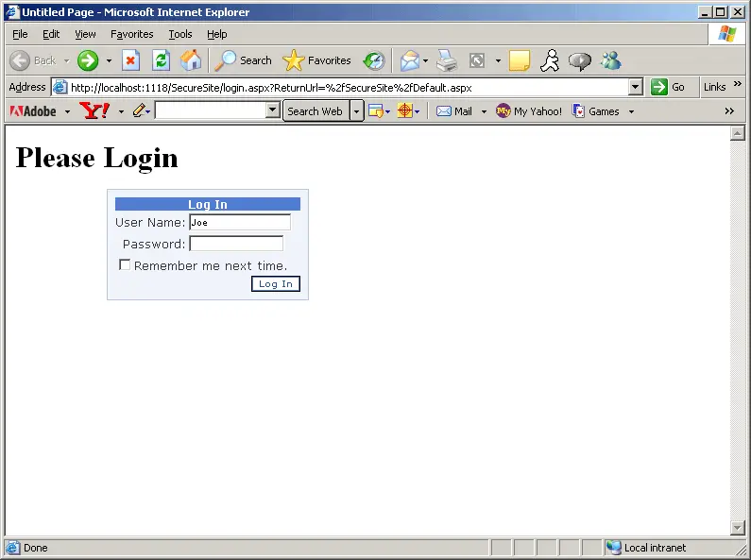The width and height of the screenshot is (751, 560).
Task: Open the History clock icon
Action: [x=374, y=60]
